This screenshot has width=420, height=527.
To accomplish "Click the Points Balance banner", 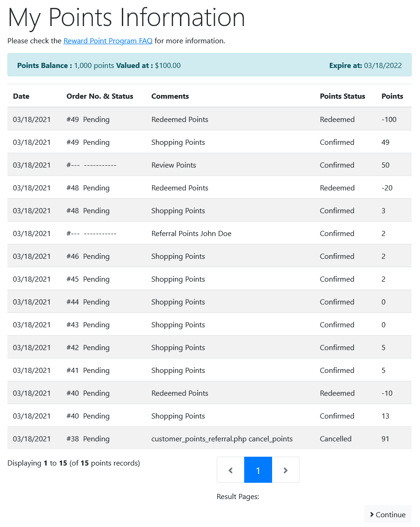I will pos(209,65).
